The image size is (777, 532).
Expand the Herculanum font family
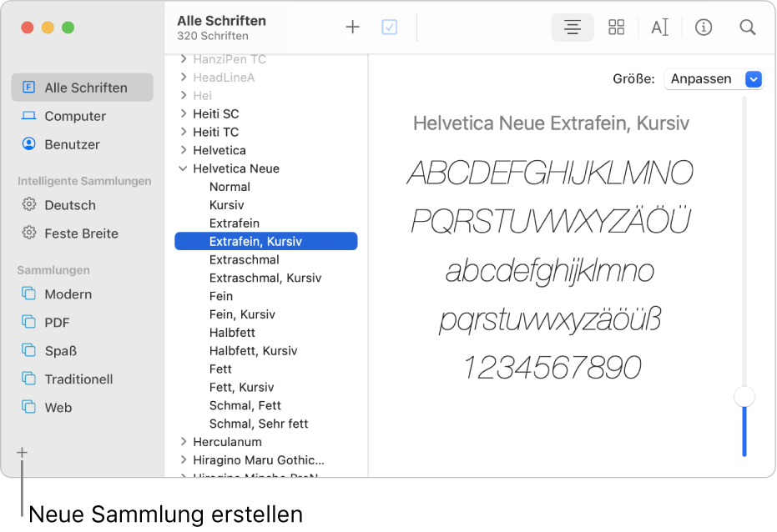184,442
